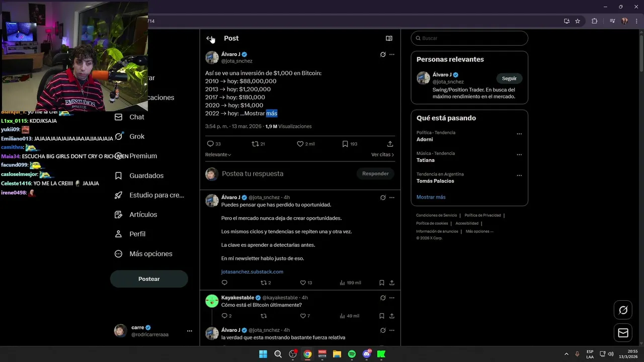Open Grok floating button at lower right
The image size is (644, 362).
(623, 310)
